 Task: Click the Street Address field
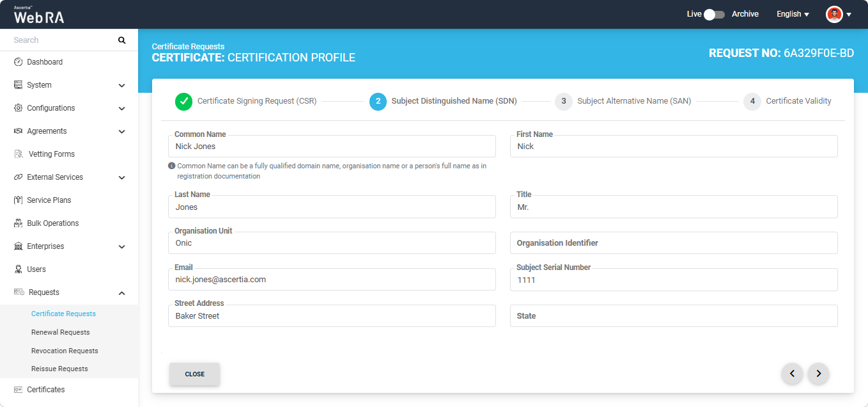[332, 315]
